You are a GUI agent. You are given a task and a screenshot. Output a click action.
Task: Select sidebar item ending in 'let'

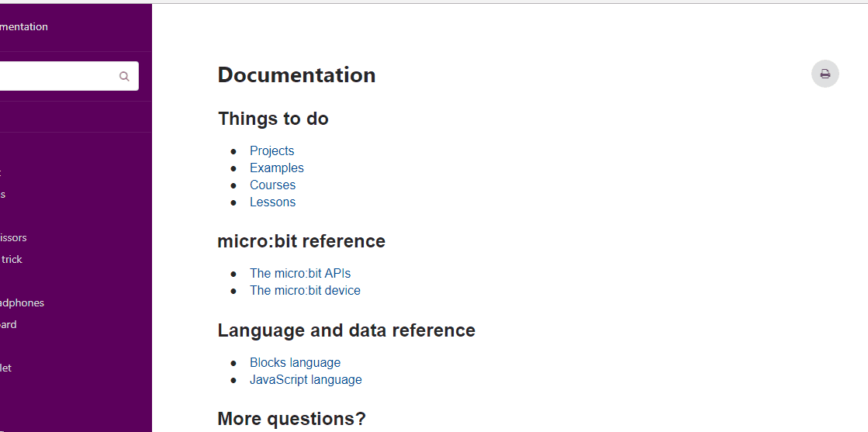pyautogui.click(x=5, y=368)
